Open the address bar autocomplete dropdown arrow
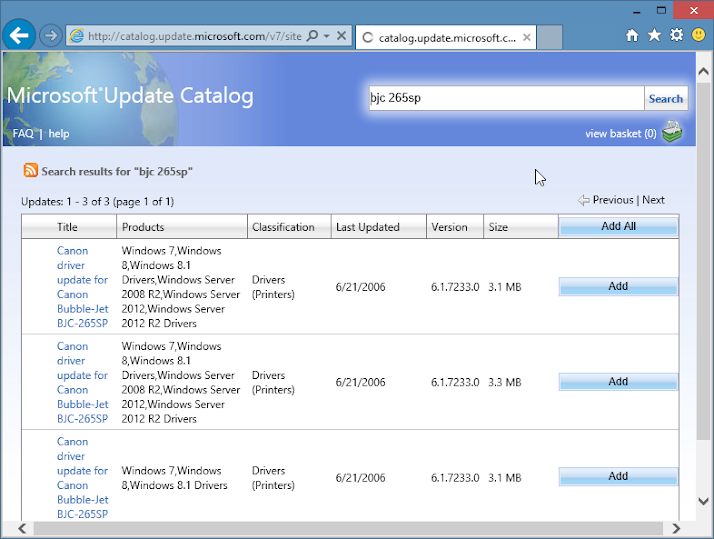 [x=326, y=36]
